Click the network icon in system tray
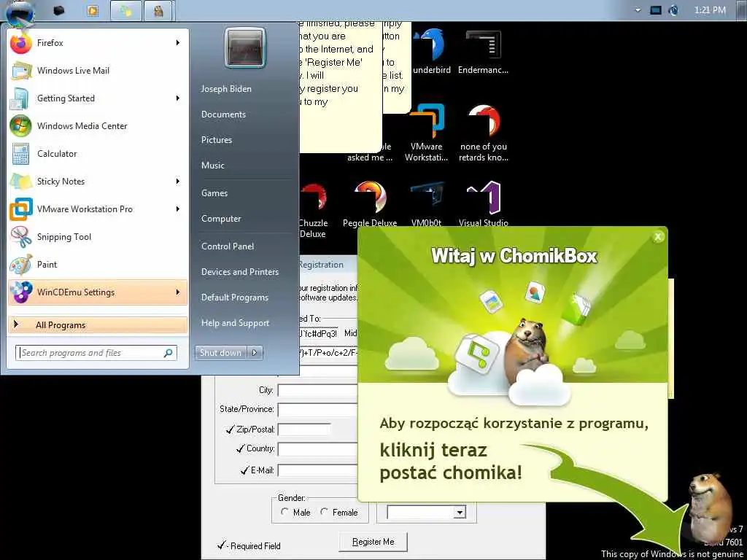747x560 pixels. pos(656,10)
